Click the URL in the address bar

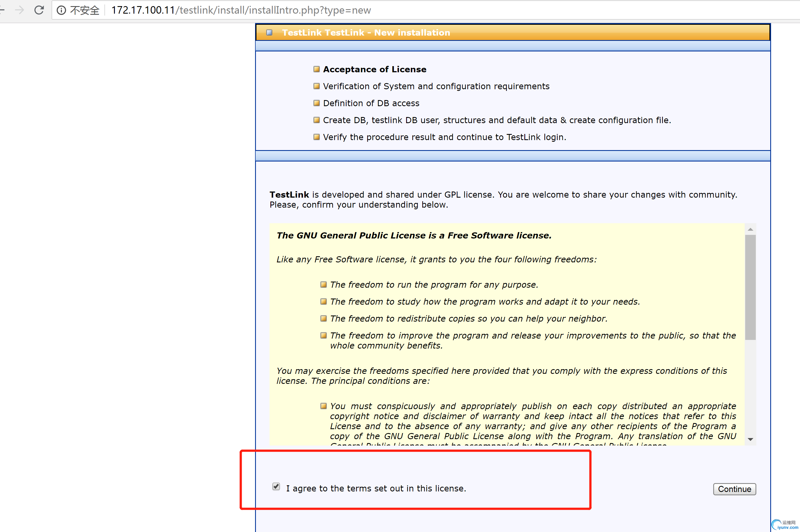(x=241, y=10)
